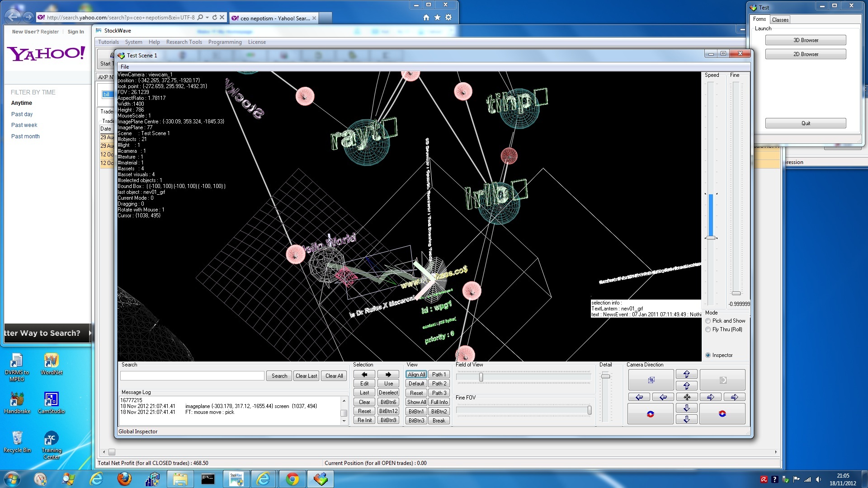The image size is (868, 488).
Task: Click the red-blue rotate camera icon
Action: (x=651, y=413)
